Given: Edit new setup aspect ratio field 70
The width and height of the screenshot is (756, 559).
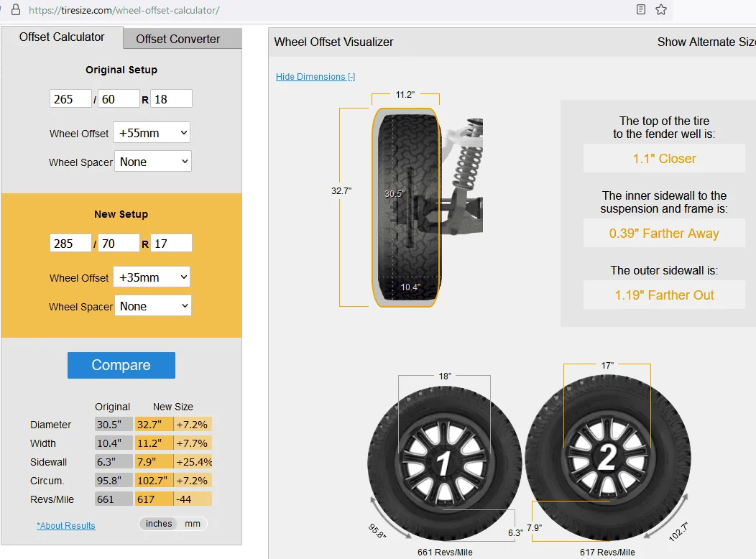Looking at the screenshot, I should tap(119, 244).
